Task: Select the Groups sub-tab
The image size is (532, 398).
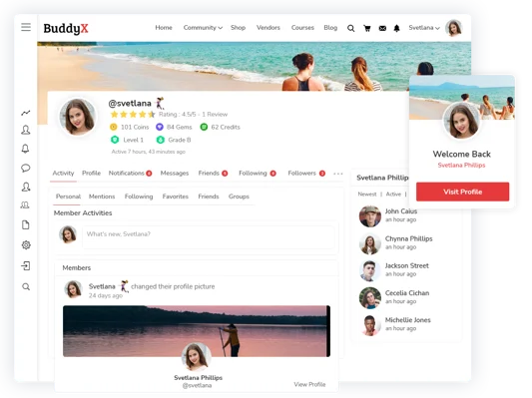Action: point(239,197)
